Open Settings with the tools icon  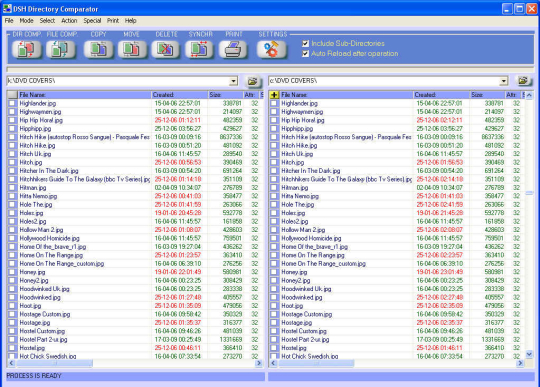point(271,49)
